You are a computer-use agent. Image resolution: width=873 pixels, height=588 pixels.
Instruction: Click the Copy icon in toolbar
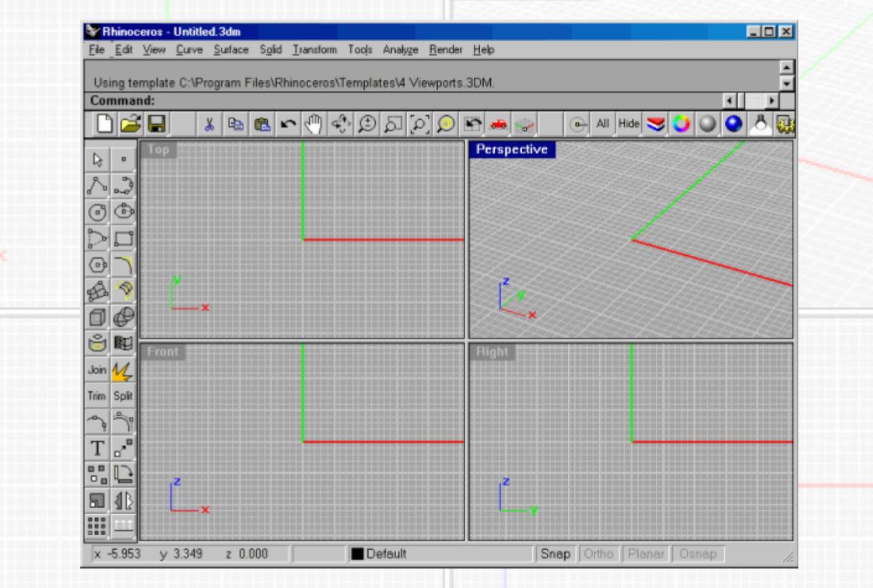pos(236,124)
